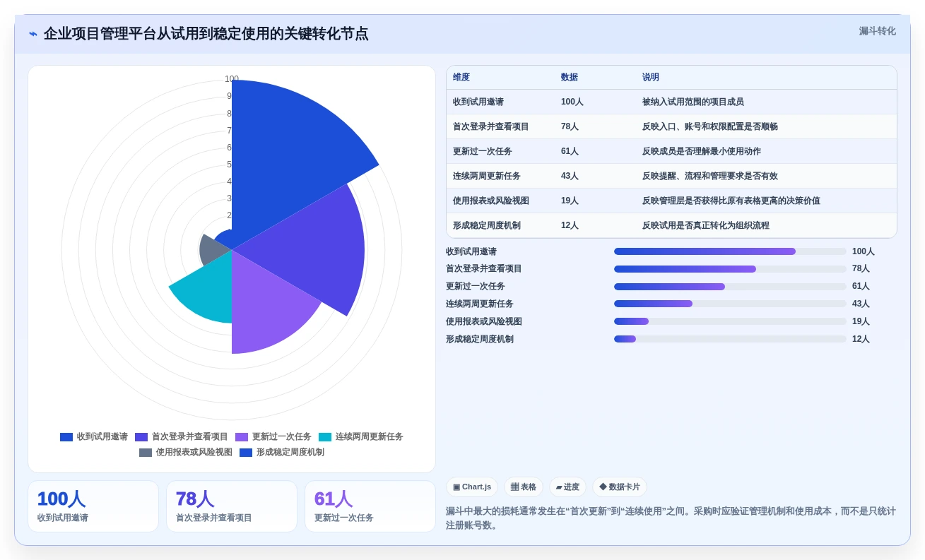
Task: Toggle legend swatch for 首次登录并查看项目
Action: pos(141,437)
